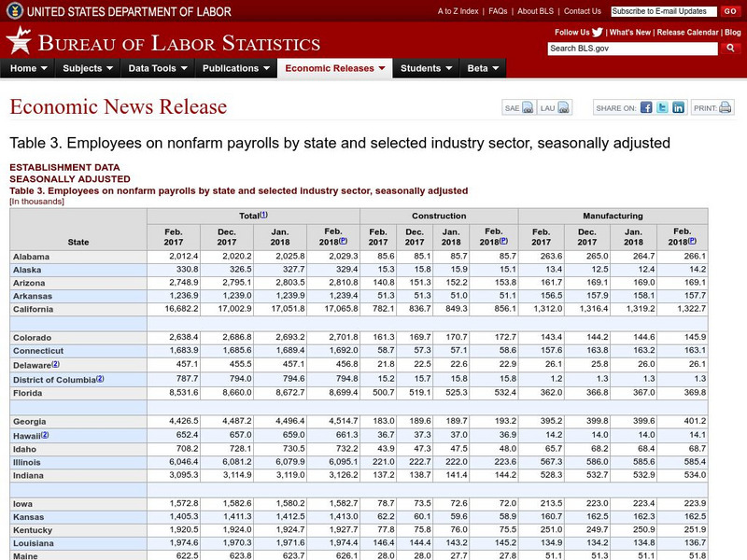Focus the Subscribe to E-mail Updates field
747x560 pixels.
coord(661,11)
